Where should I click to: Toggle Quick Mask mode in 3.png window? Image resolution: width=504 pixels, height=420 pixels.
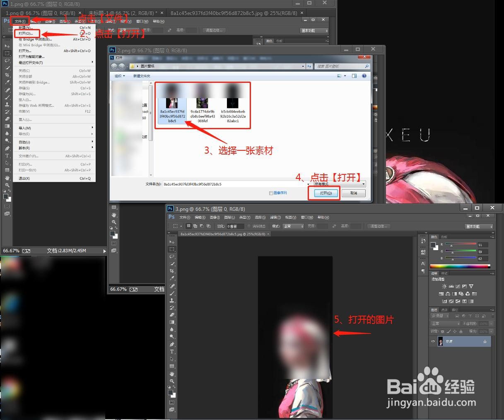[172, 402]
